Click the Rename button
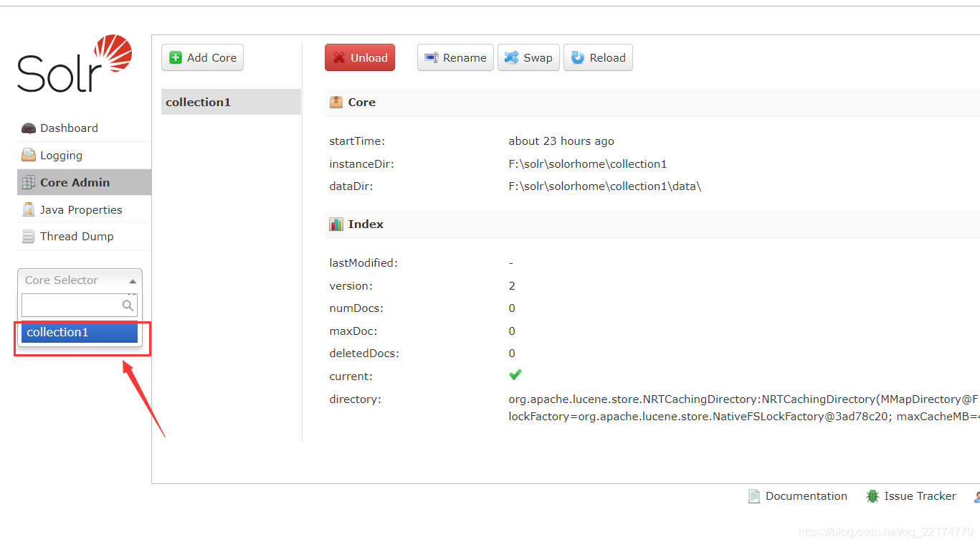 coord(455,57)
